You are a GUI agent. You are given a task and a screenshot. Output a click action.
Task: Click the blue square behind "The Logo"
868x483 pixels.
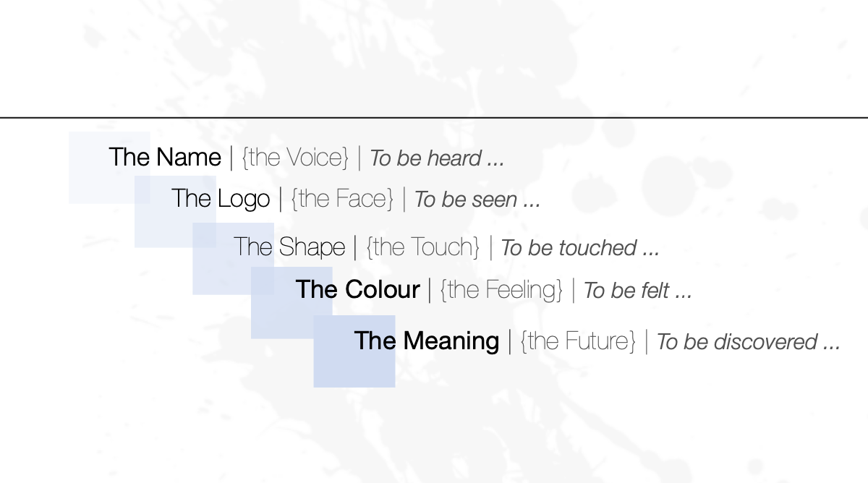coord(175,211)
